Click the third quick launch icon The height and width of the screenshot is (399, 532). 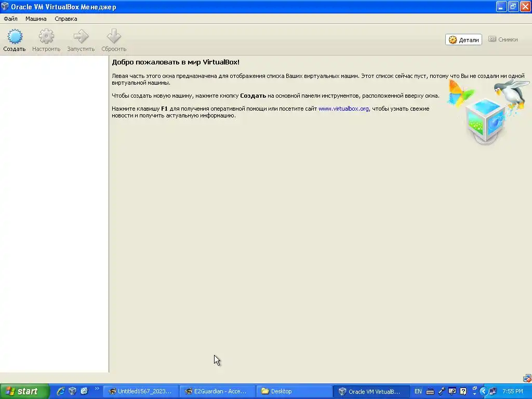pyautogui.click(x=84, y=391)
